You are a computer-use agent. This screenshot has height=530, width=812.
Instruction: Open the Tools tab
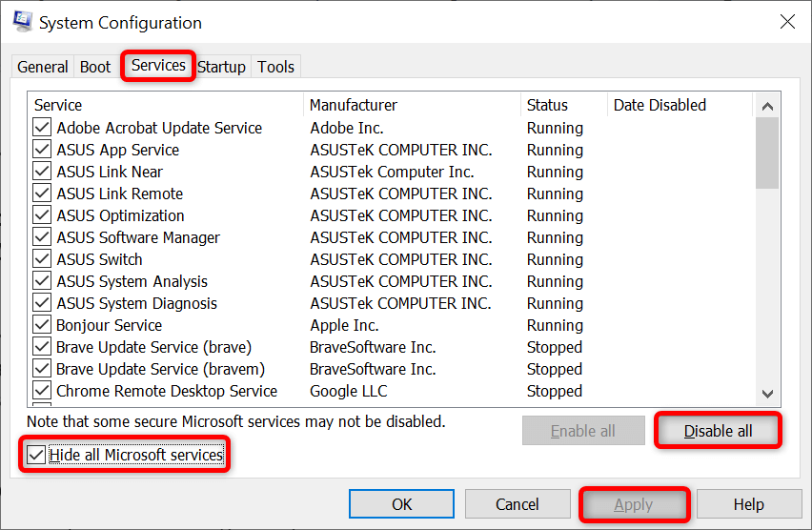point(276,67)
